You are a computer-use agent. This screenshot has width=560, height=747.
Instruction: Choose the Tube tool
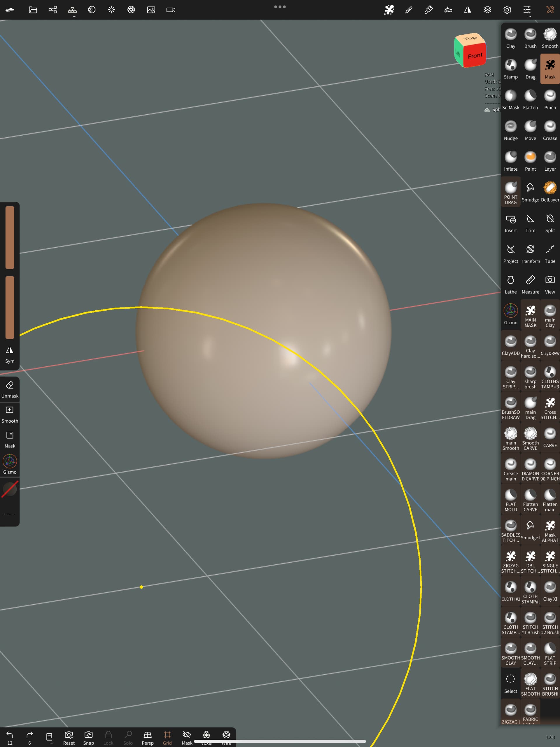[549, 253]
